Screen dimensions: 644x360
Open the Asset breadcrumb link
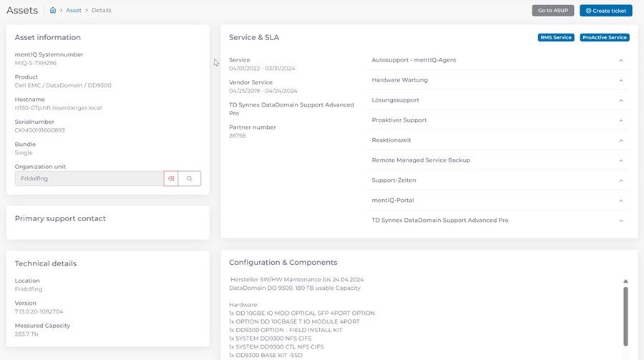[74, 11]
